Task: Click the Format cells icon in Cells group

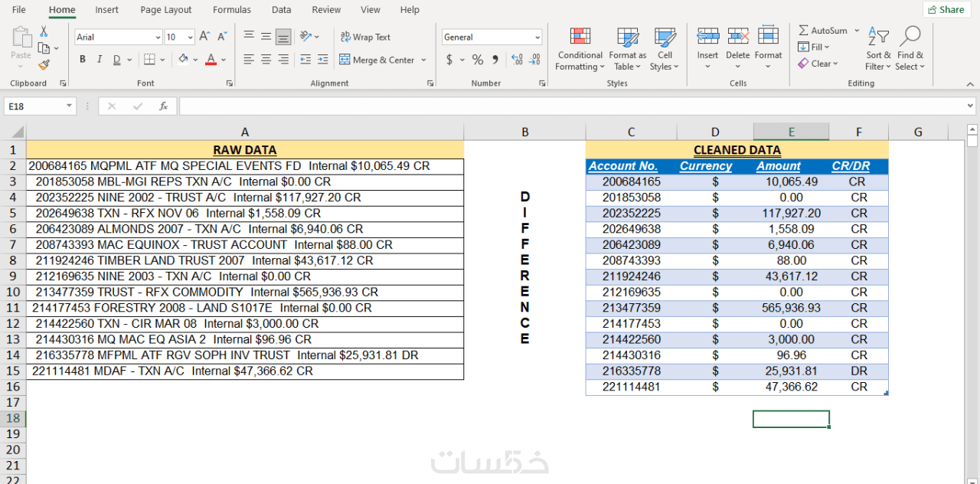Action: click(768, 37)
